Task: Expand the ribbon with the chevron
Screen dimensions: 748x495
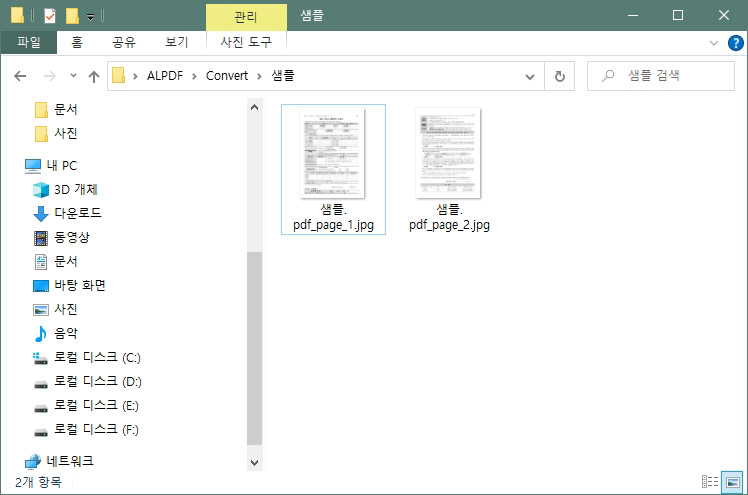Action: coord(714,43)
